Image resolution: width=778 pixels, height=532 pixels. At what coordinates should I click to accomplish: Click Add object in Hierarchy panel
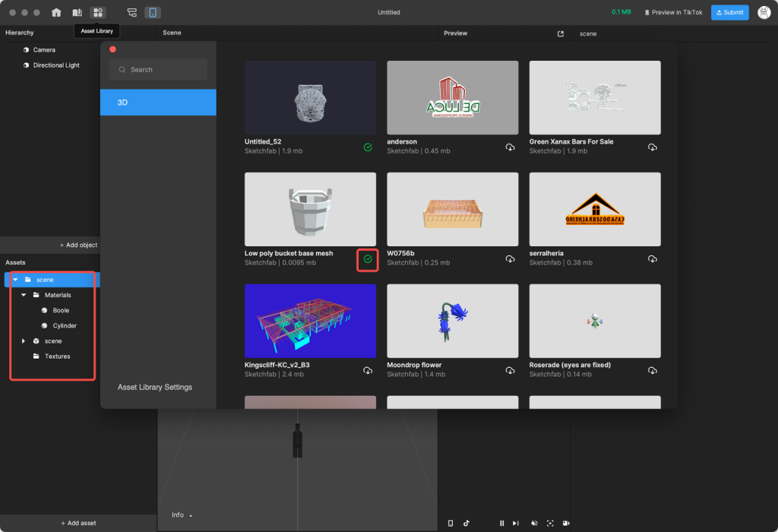(78, 245)
